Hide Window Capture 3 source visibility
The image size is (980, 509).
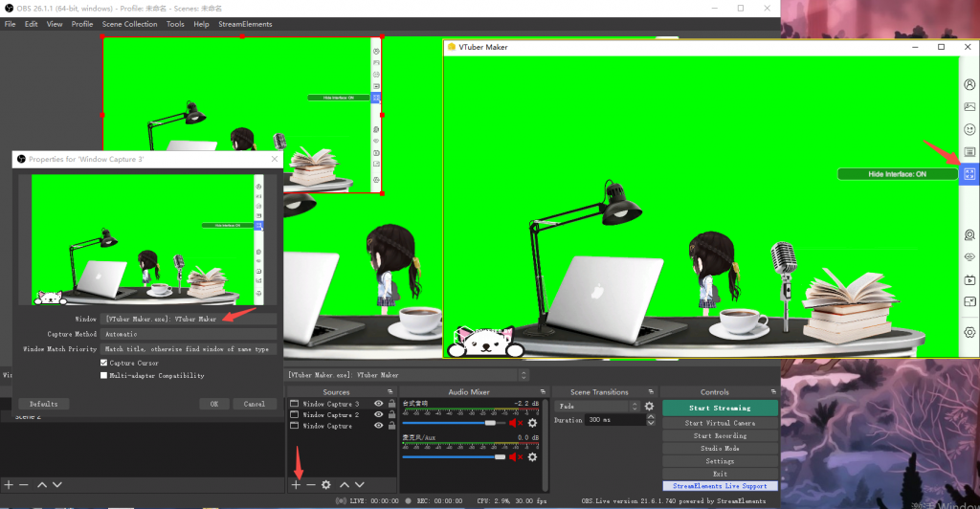coord(378,404)
